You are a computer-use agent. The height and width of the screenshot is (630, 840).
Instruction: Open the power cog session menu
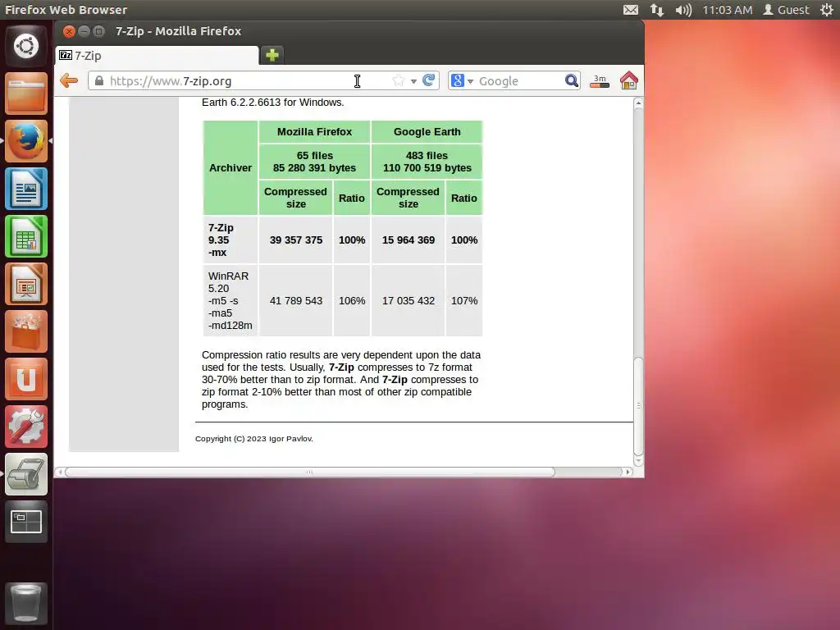coord(827,10)
